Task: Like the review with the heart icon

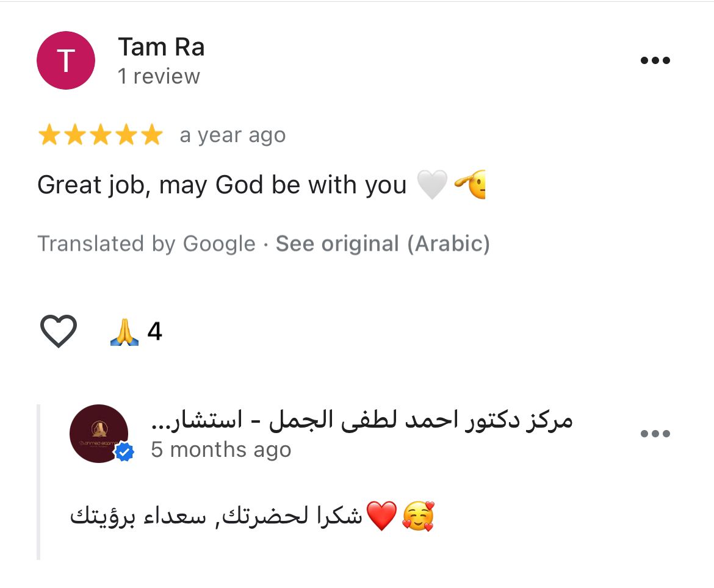Action: point(59,331)
